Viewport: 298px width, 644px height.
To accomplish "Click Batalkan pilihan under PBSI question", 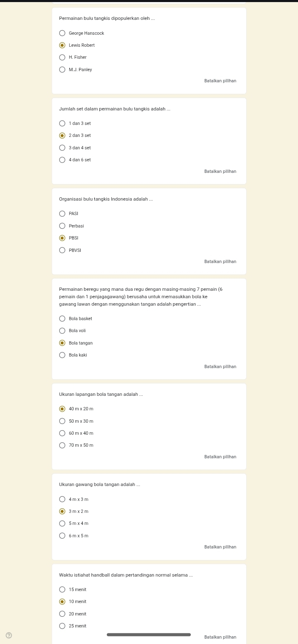I will [x=220, y=262].
